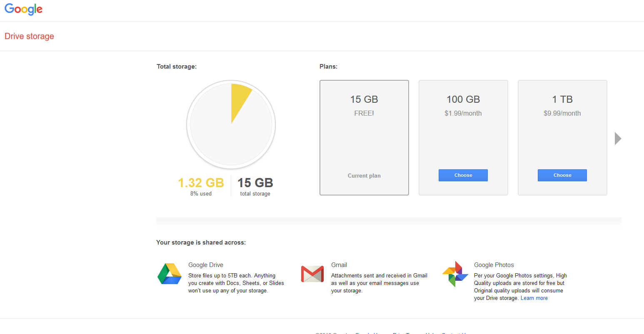Choose the 1 TB plan
Image resolution: width=644 pixels, height=334 pixels.
click(562, 175)
